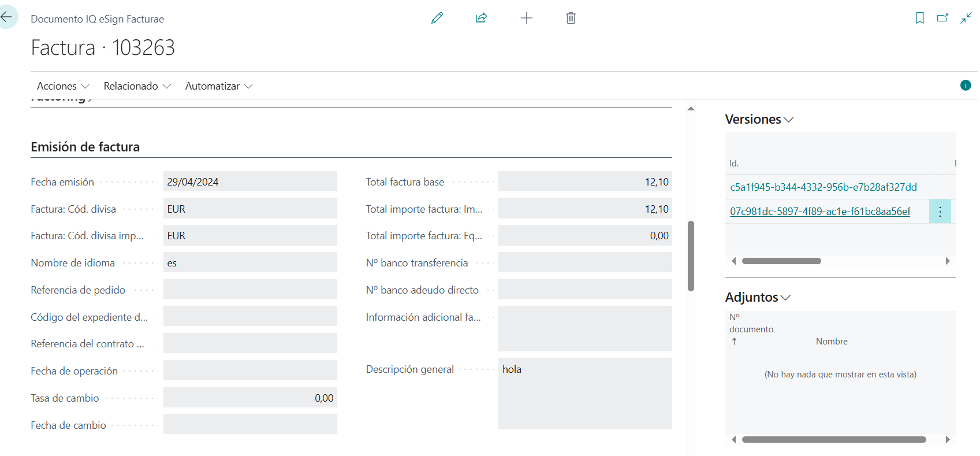Click the form's vertical scrollbar thumb
This screenshot has width=980, height=456.
(x=691, y=255)
